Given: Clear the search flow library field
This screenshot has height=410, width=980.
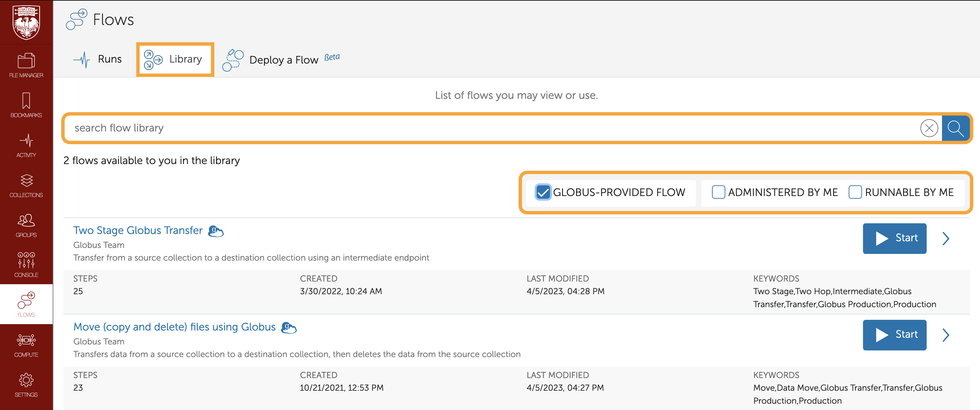Looking at the screenshot, I should [929, 128].
